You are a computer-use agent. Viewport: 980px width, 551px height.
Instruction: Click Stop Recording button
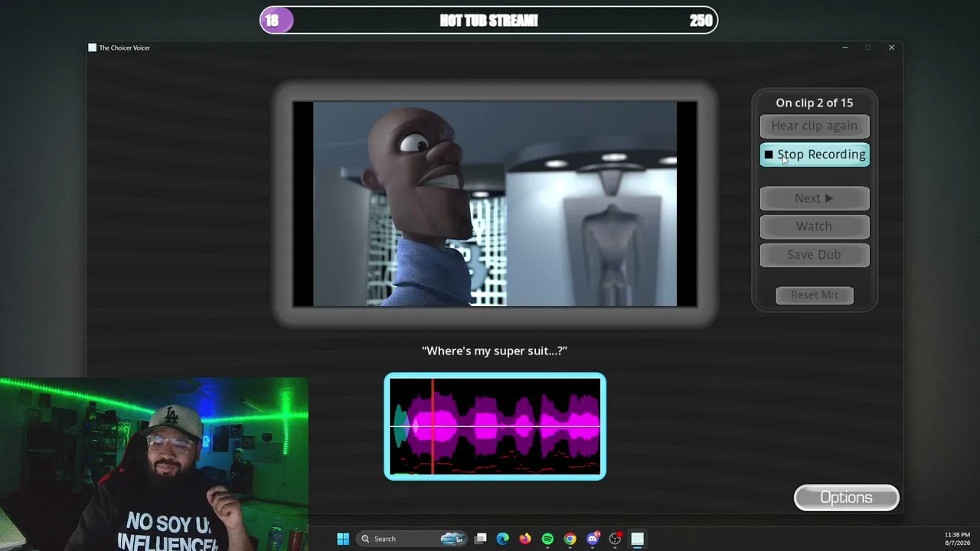click(814, 155)
